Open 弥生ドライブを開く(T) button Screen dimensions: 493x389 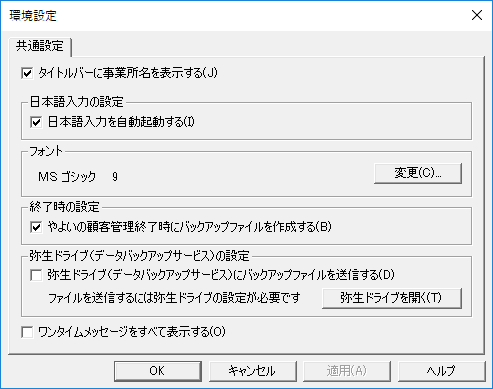coord(392,298)
